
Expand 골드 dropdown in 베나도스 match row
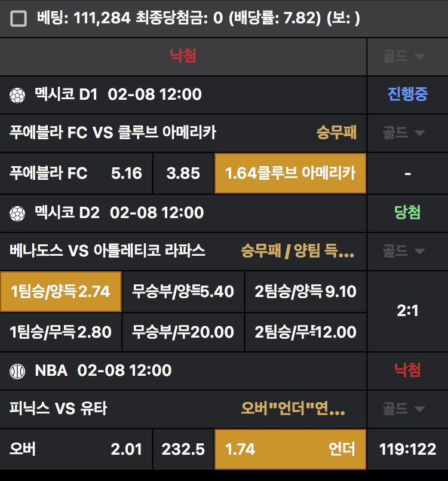pos(404,251)
